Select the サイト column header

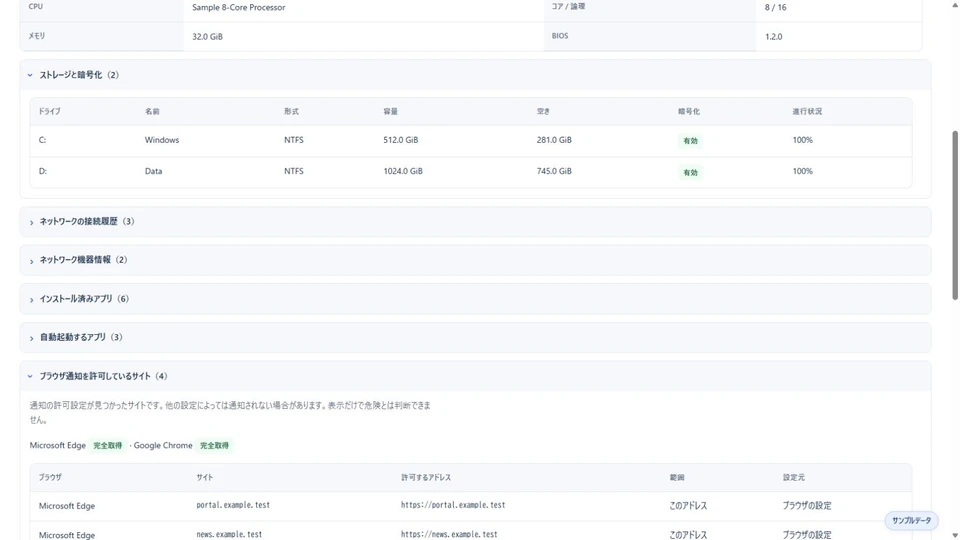point(204,478)
